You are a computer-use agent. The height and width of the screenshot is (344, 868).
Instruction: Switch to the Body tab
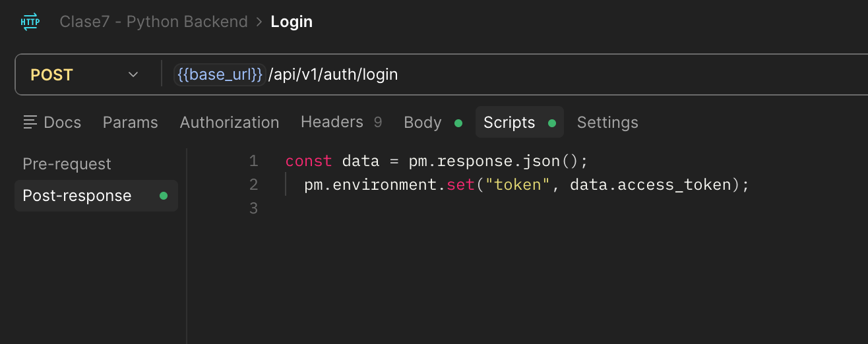tap(433, 123)
